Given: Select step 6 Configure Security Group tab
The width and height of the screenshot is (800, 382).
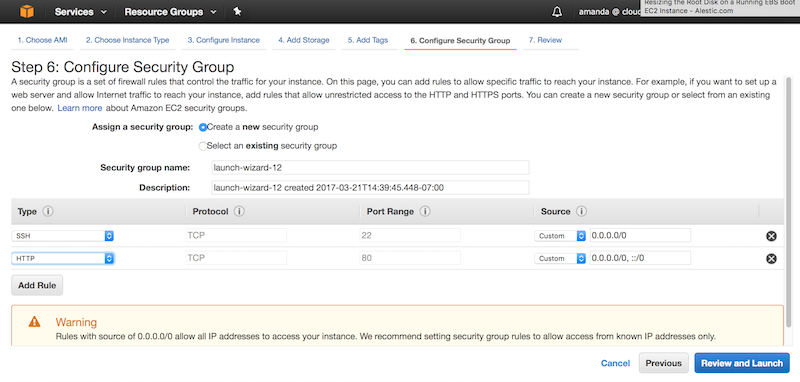Looking at the screenshot, I should 460,40.
